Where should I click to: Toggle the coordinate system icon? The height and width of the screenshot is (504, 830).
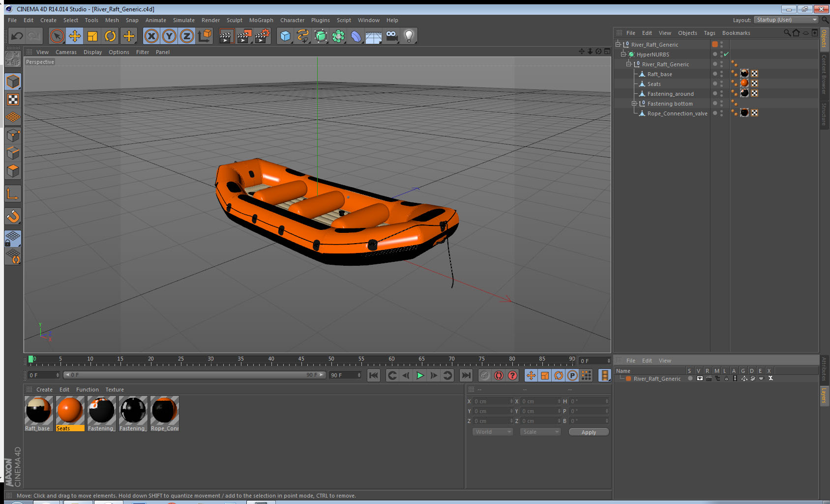tap(205, 36)
